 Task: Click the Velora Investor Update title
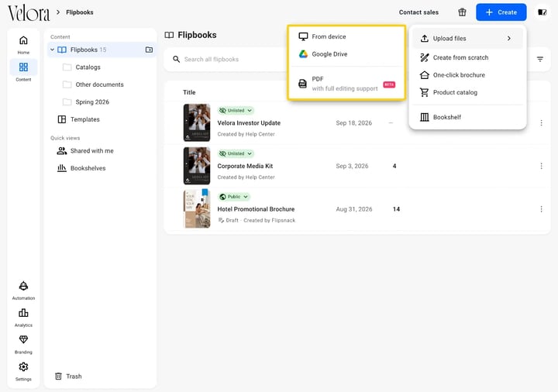tap(249, 123)
